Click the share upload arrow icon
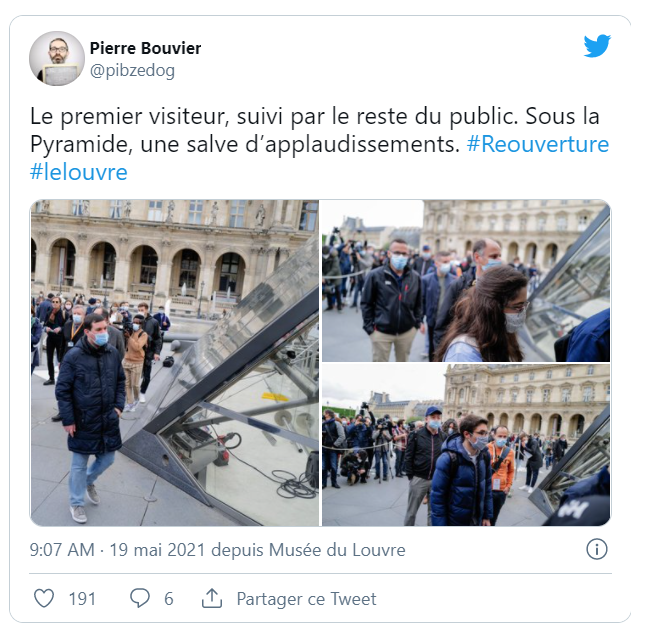654x633 pixels. click(212, 598)
